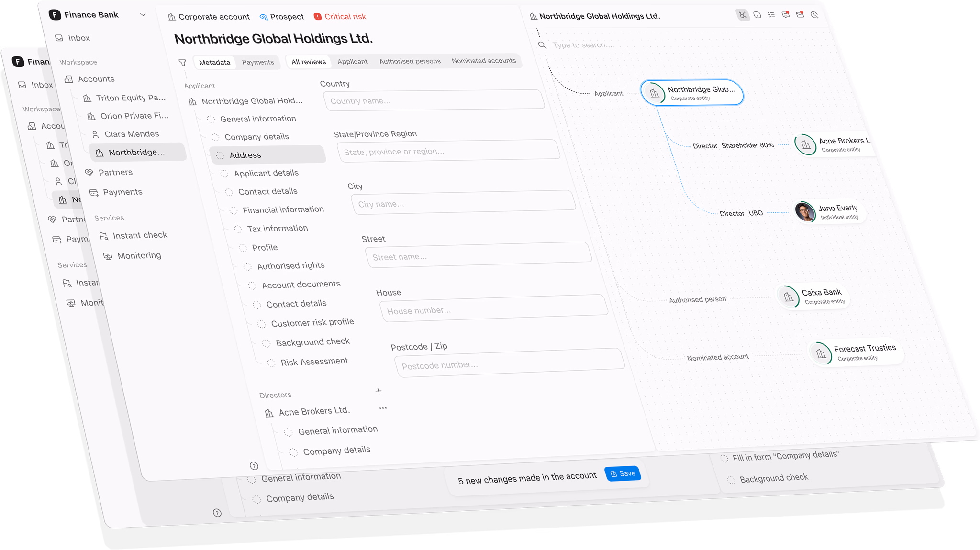980x550 pixels.
Task: Open the comments icon with red badge
Action: [786, 15]
